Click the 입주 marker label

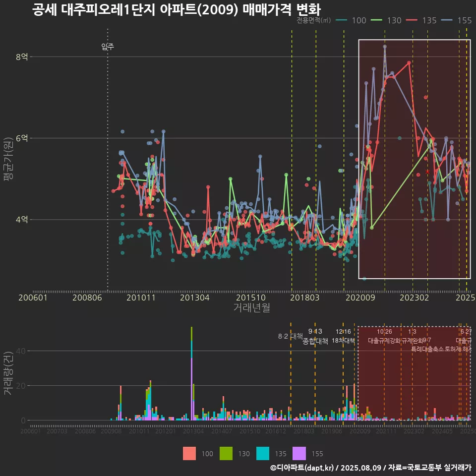point(108,47)
